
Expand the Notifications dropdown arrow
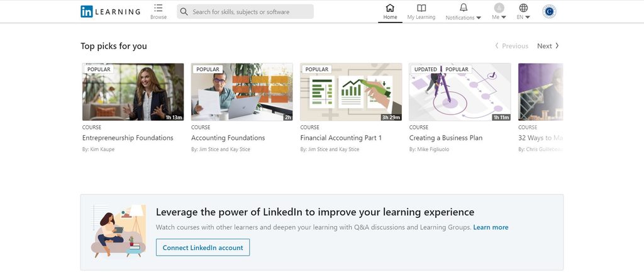pyautogui.click(x=479, y=18)
